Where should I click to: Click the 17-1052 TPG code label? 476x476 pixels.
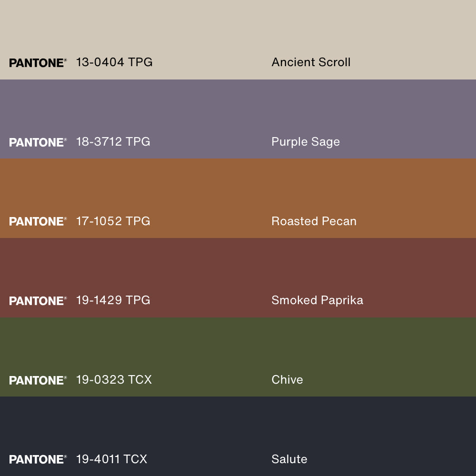pyautogui.click(x=113, y=221)
